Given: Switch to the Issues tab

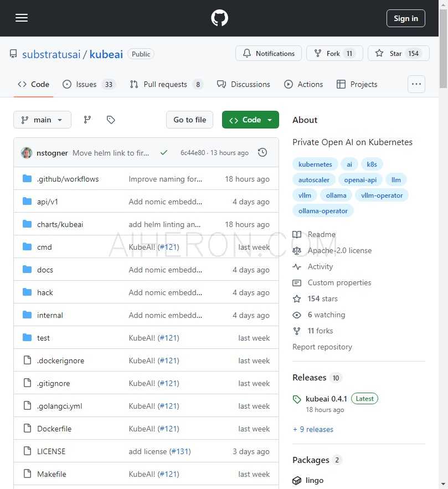Looking at the screenshot, I should (x=89, y=84).
